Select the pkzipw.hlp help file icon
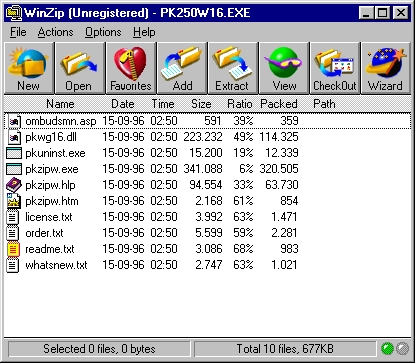This screenshot has width=415, height=363. (14, 185)
